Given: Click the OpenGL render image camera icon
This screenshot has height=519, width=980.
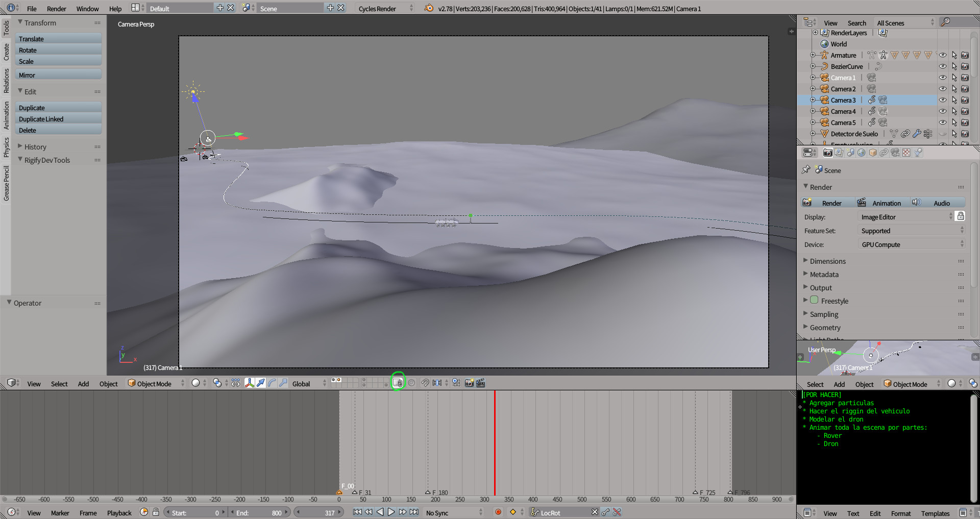Looking at the screenshot, I should click(469, 383).
